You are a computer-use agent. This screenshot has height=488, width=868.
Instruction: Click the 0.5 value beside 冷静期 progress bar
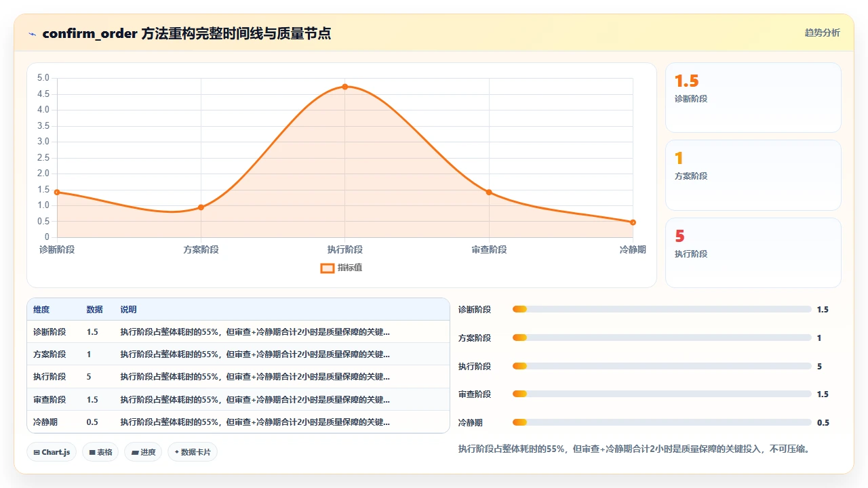click(x=823, y=422)
